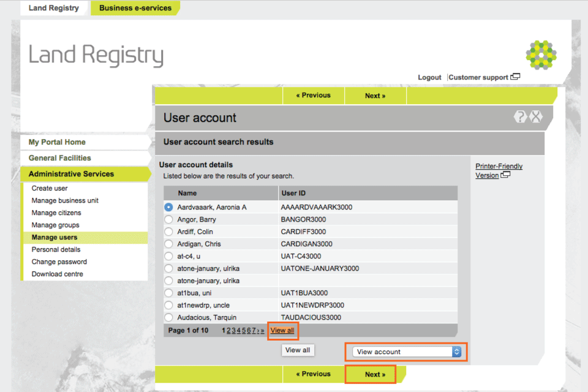Click the Logout link

coord(429,77)
